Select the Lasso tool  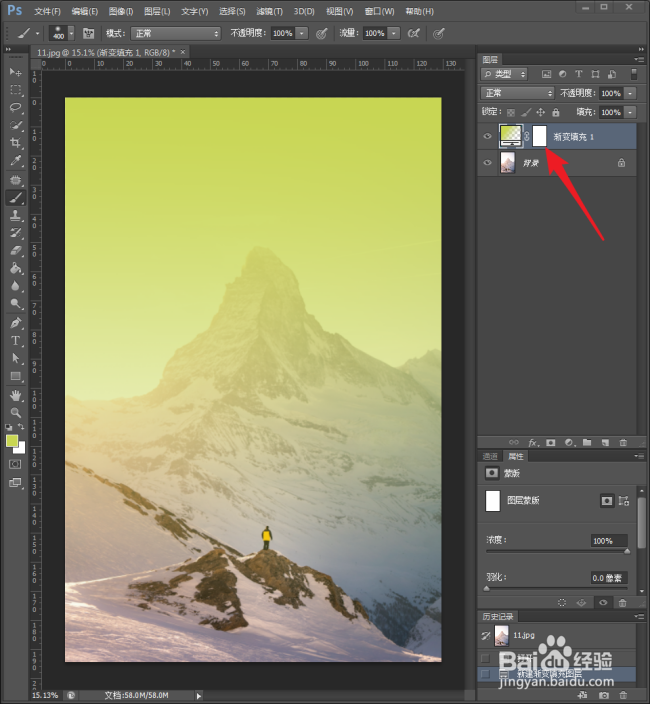[15, 107]
